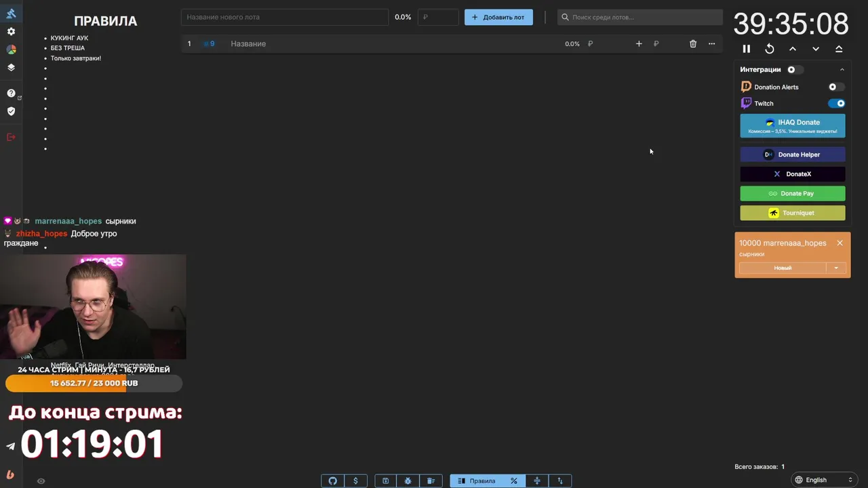This screenshot has width=868, height=488.
Task: Toggle the sort order arrows icon
Action: click(x=560, y=481)
